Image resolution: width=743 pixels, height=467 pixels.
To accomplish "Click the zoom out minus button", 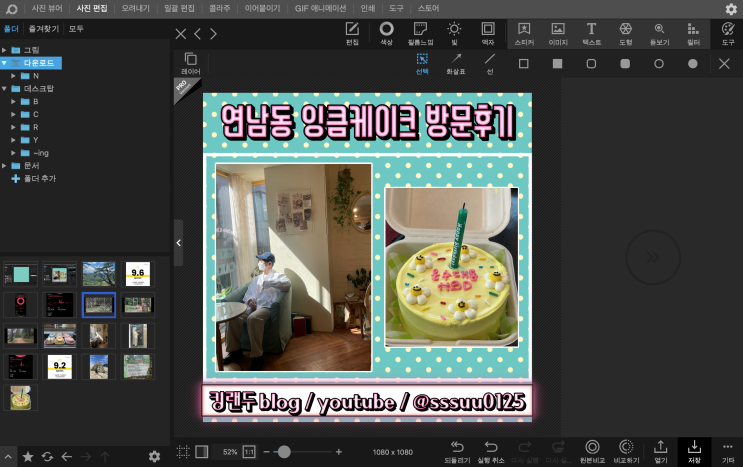I will 266,452.
